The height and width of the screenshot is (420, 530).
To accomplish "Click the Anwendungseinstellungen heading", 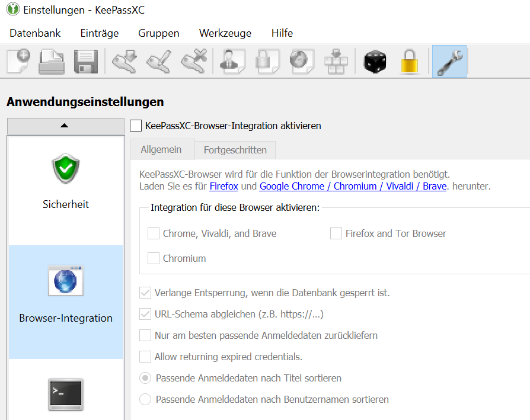I will coord(85,102).
